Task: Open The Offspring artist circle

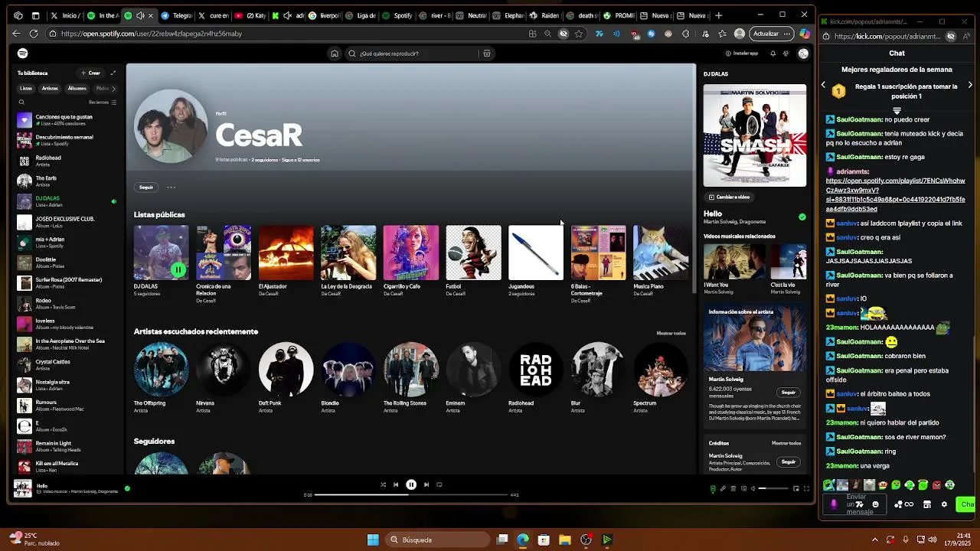Action: (x=161, y=369)
